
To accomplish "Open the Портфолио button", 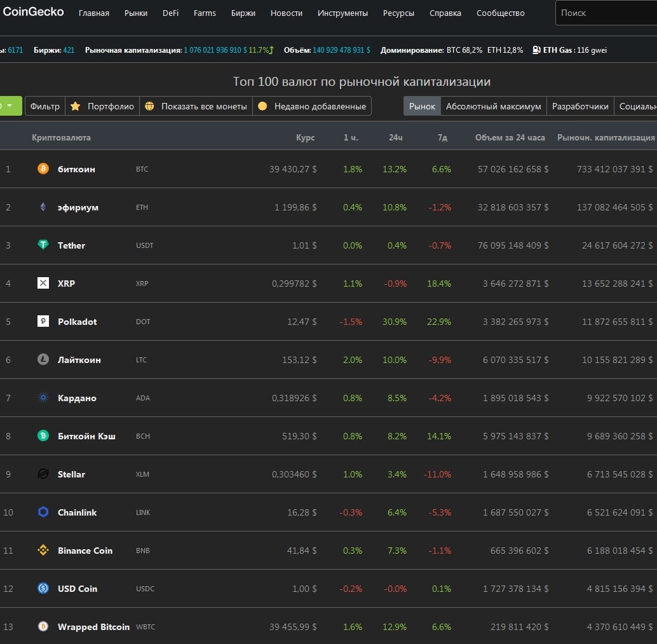I will pos(102,106).
